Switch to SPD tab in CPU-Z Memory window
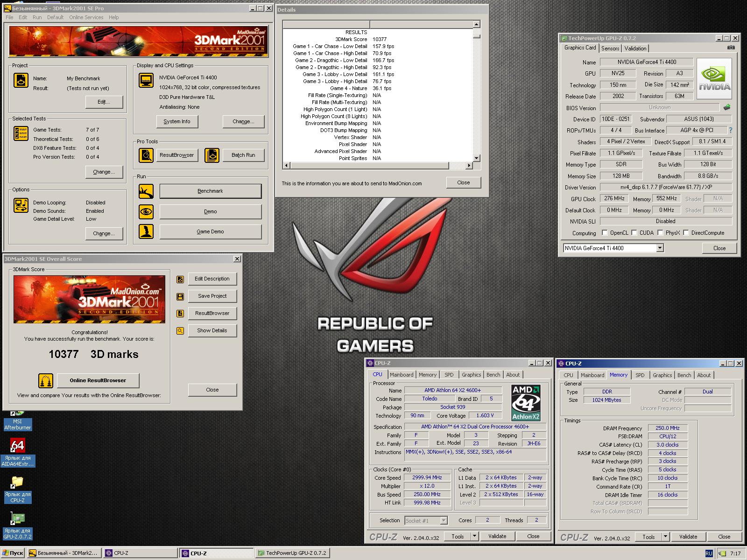Screen dimensions: 747x560 point(640,375)
